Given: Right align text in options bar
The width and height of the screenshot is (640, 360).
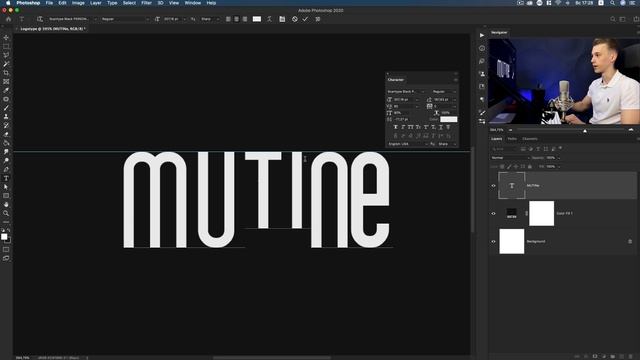Looking at the screenshot, I should click(x=245, y=19).
